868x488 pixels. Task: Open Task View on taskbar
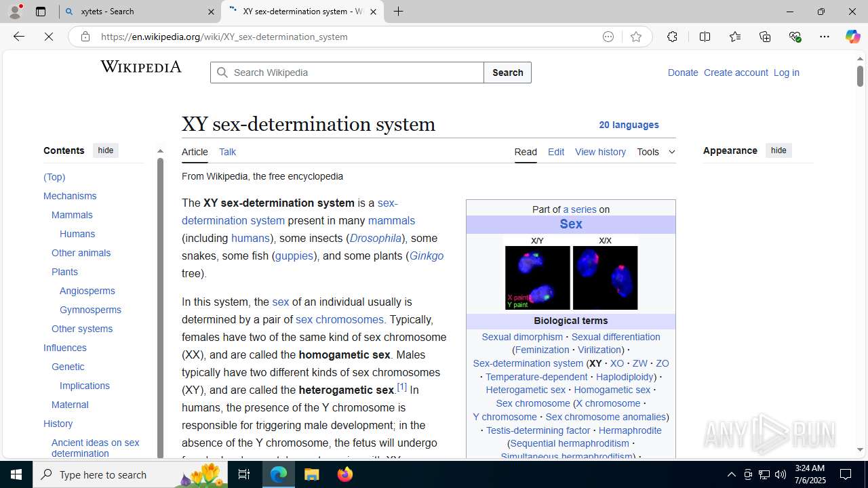pos(244,474)
